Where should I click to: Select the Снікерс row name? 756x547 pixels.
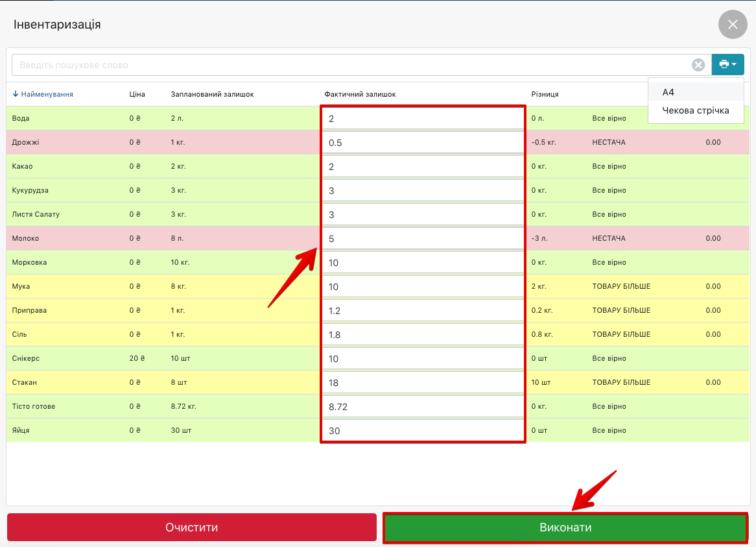coord(26,358)
